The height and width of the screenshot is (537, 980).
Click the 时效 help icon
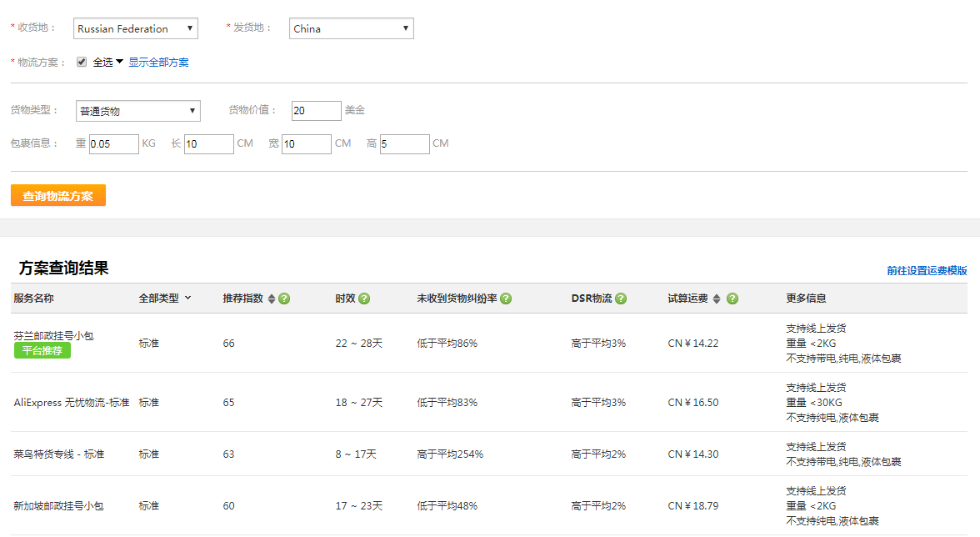(365, 298)
